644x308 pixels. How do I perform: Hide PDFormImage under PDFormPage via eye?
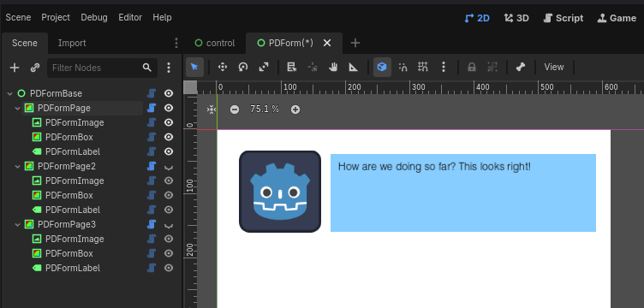169,122
